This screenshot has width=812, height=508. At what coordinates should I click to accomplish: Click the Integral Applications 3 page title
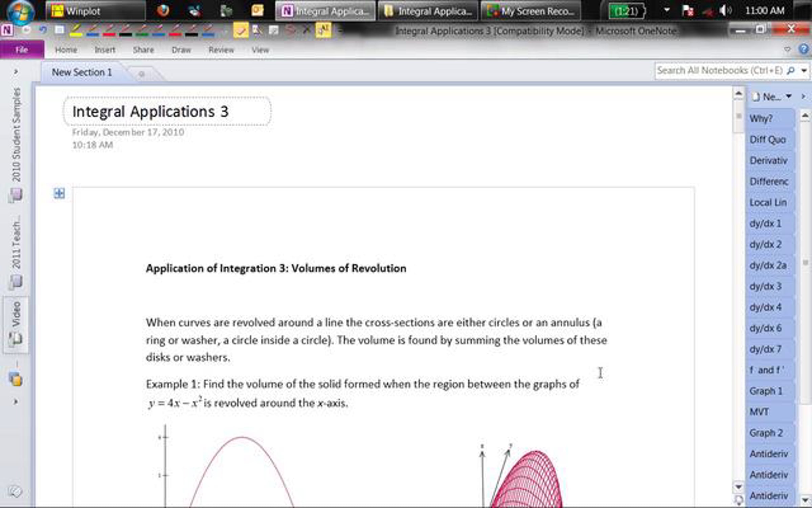151,112
